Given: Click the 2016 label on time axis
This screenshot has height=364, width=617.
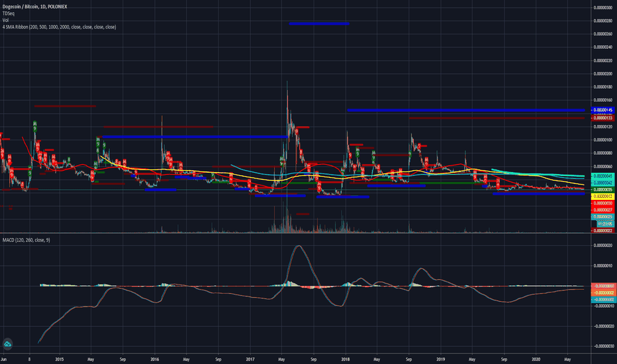Looking at the screenshot, I should (x=155, y=359).
